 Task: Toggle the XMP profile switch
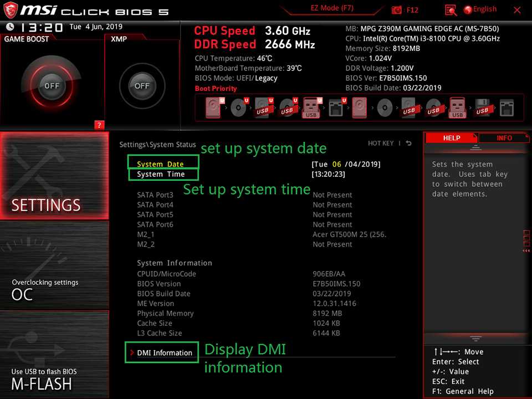pos(142,86)
